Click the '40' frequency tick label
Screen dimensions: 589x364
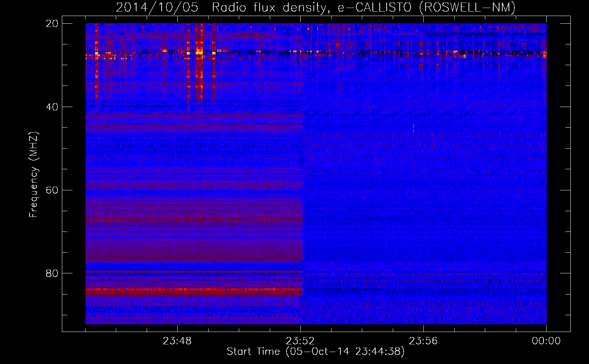(52, 107)
